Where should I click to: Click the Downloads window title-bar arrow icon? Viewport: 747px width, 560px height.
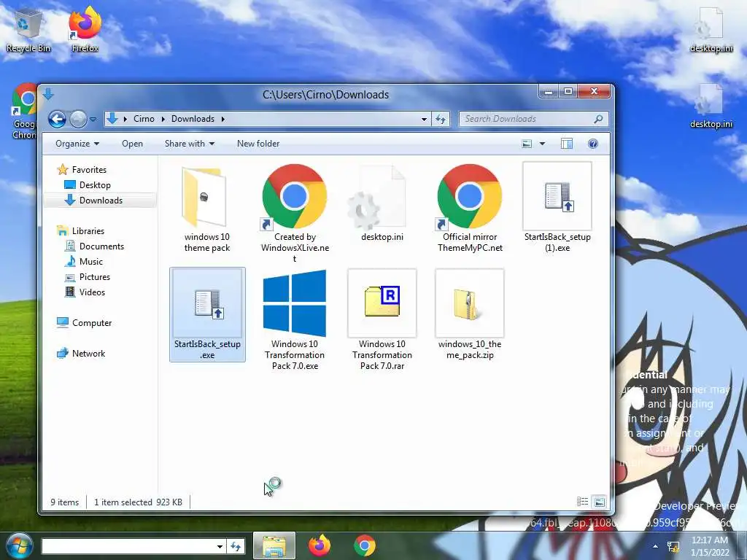48,94
